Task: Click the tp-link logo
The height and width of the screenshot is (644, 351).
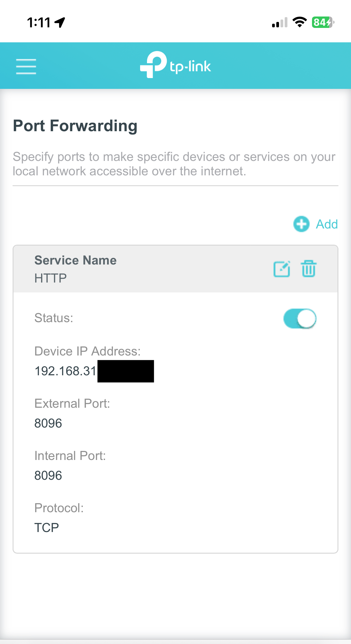Action: (175, 65)
